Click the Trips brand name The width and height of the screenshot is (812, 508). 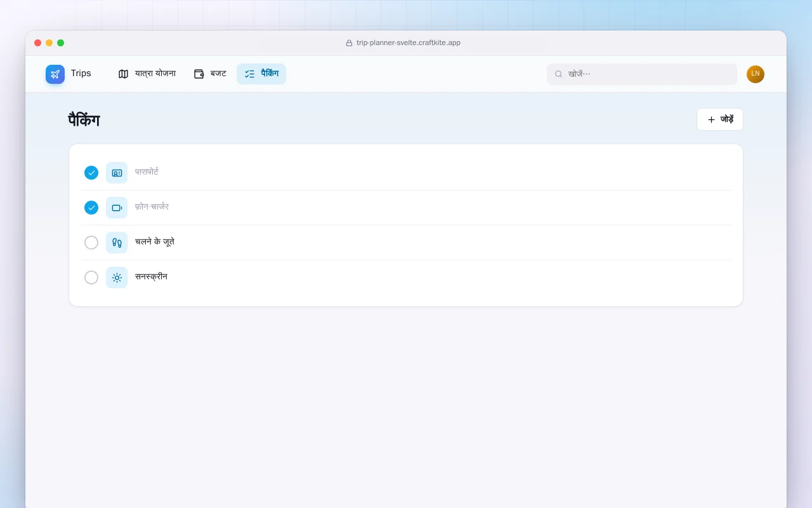click(81, 74)
